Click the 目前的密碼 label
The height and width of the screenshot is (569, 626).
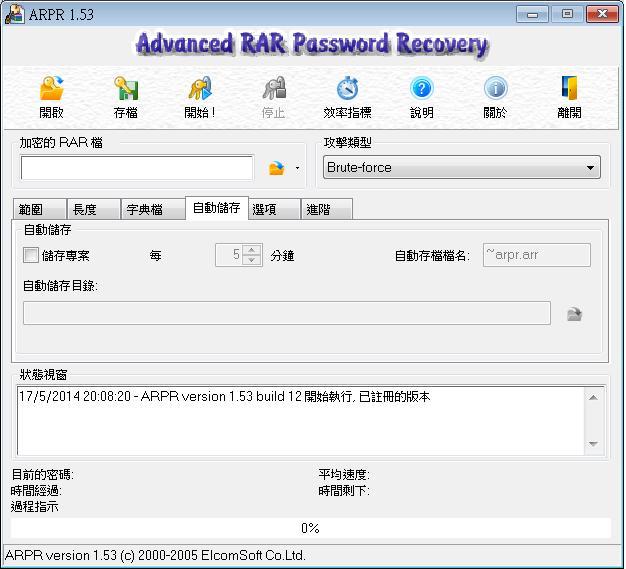[42, 475]
